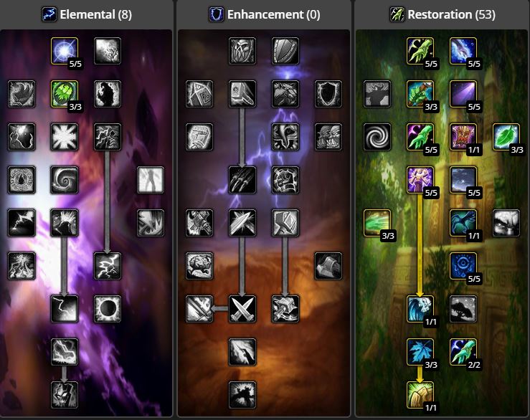Screen dimensions: 530x420
Task: Click the Restoration hand icon beside title
Action: point(397,14)
